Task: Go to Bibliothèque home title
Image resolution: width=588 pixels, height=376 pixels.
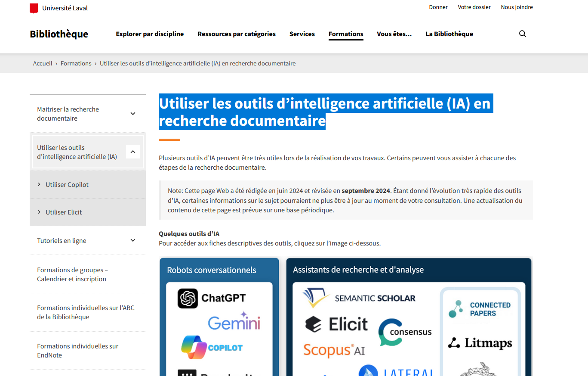Action: (x=59, y=34)
